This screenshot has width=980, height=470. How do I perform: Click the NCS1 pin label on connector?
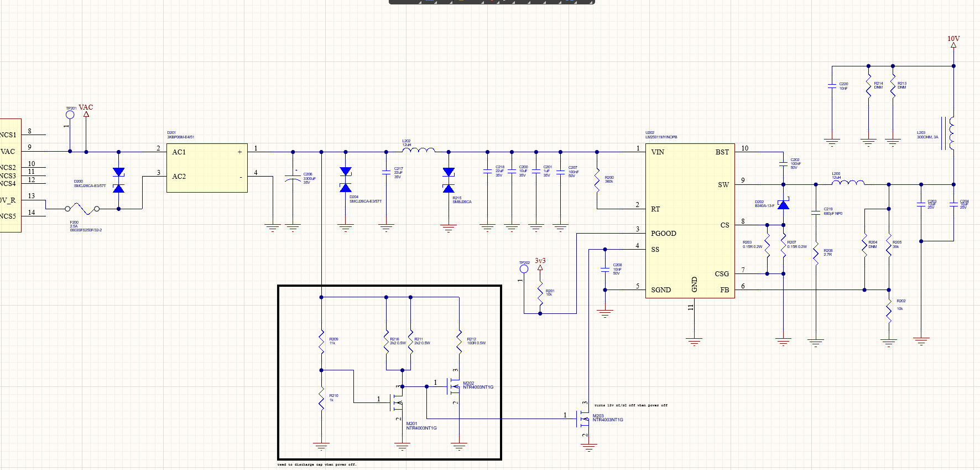click(x=8, y=135)
